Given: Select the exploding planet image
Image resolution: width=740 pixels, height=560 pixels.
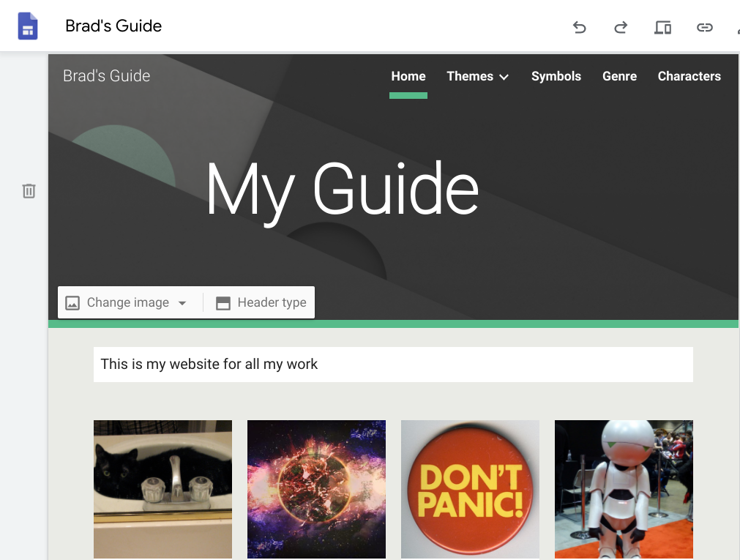Looking at the screenshot, I should point(316,489).
